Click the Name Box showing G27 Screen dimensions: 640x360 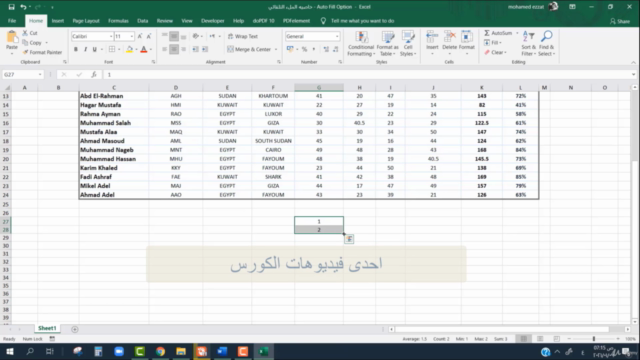tap(22, 75)
